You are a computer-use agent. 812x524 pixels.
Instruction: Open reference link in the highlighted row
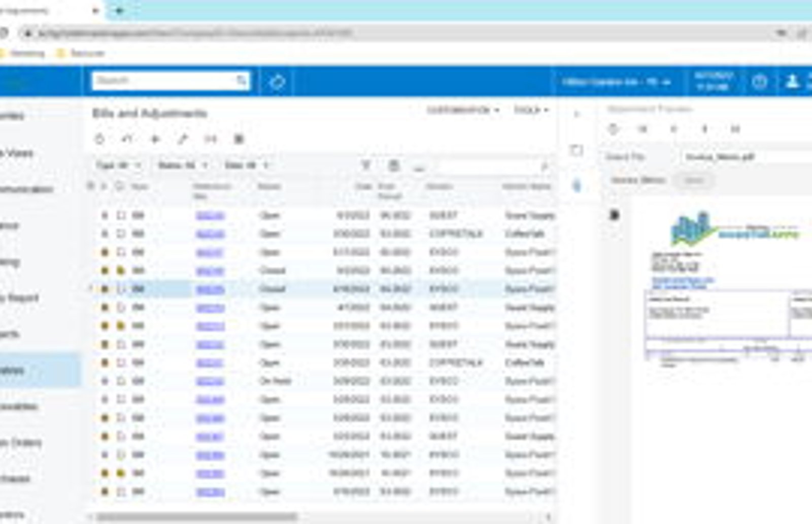(x=210, y=289)
